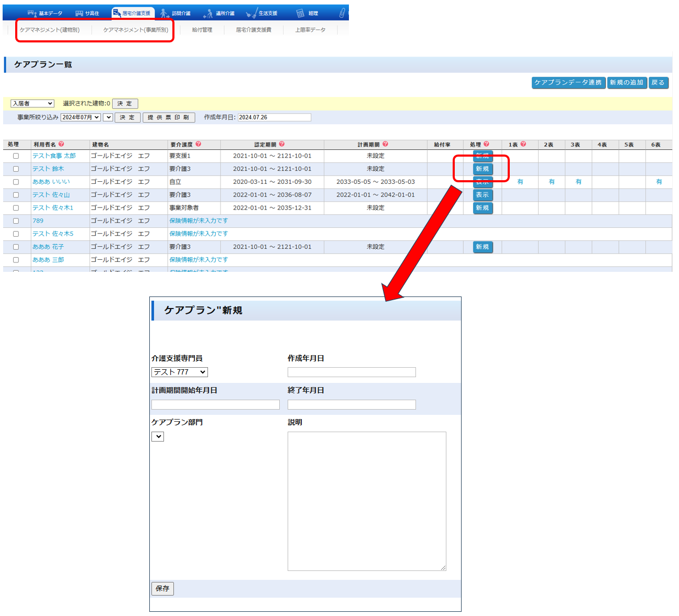Open the 経理 calculator icon
The width and height of the screenshot is (679, 616).
pos(300,13)
